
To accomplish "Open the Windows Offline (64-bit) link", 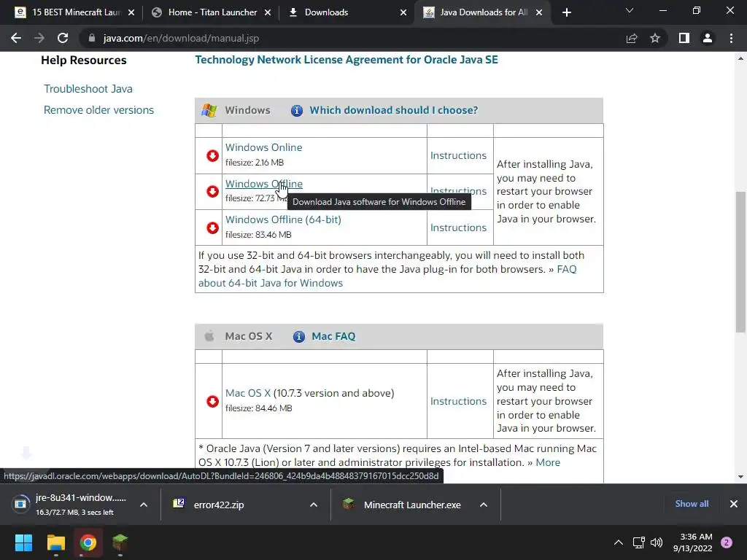I will (283, 220).
